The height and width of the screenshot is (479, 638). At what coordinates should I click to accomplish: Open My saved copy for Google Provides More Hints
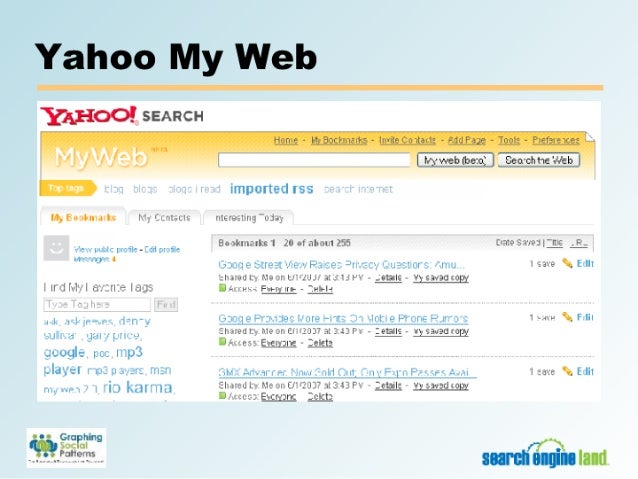point(441,331)
